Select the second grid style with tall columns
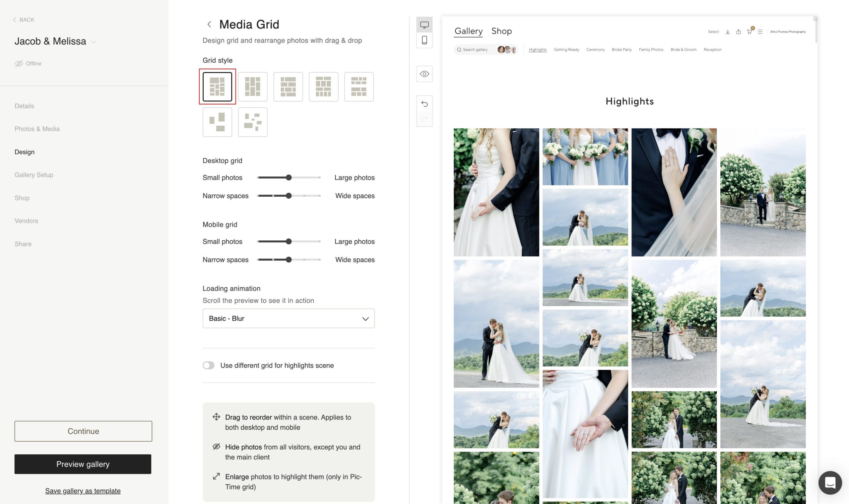 (x=253, y=87)
